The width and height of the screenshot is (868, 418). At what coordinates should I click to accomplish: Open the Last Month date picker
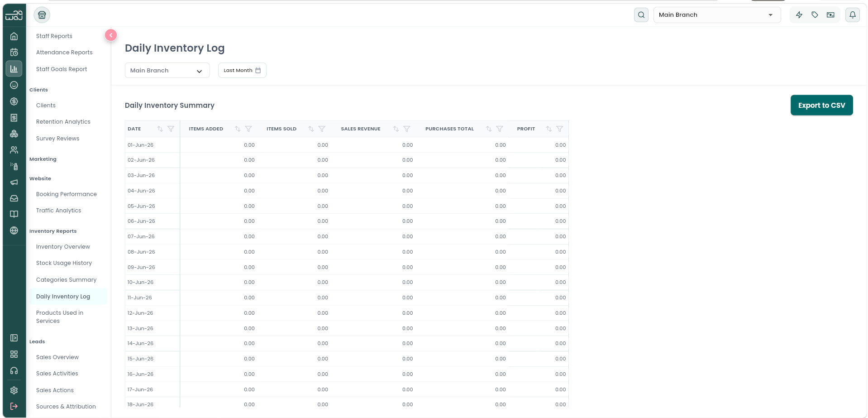pyautogui.click(x=242, y=70)
